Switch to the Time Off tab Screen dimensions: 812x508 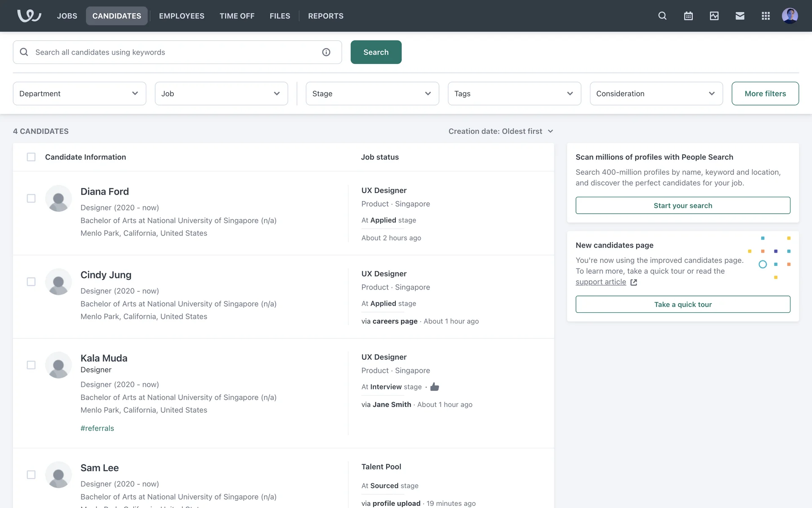(237, 16)
